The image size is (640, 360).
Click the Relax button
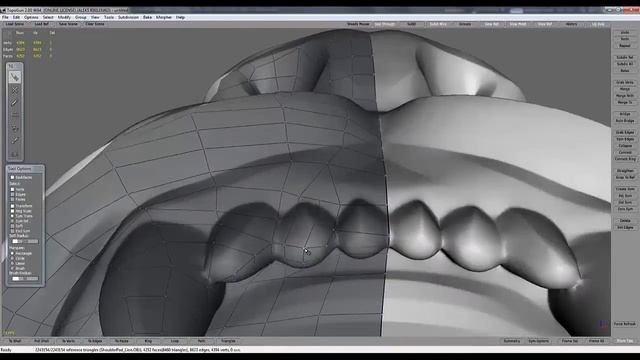pyautogui.click(x=625, y=71)
